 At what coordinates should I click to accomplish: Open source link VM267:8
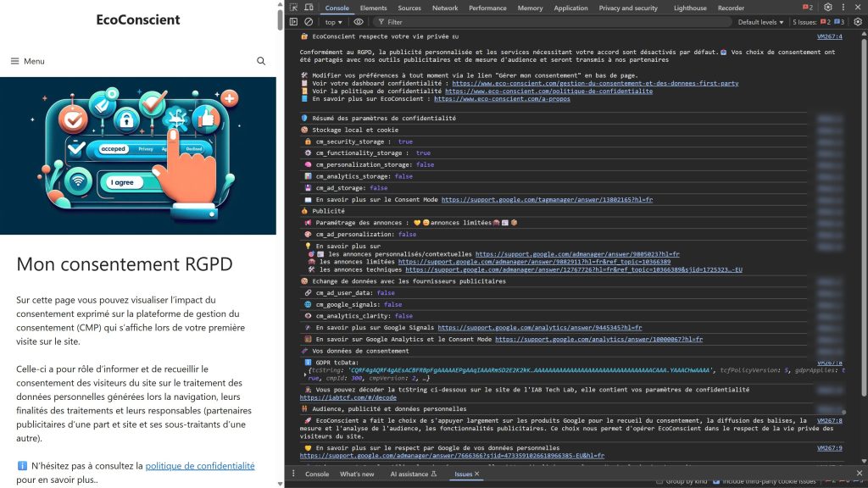pos(829,421)
